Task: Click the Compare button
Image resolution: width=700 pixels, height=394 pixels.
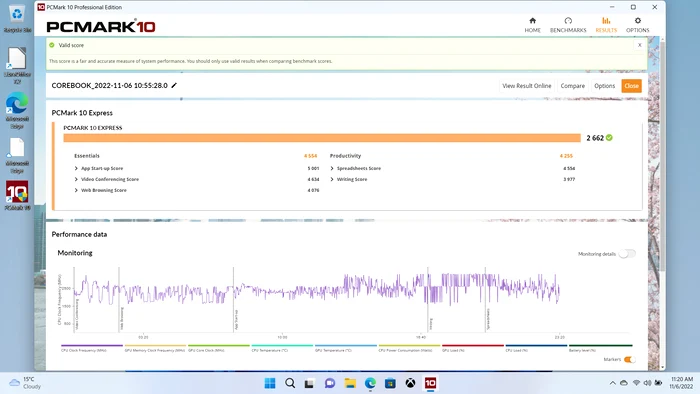Action: click(572, 86)
